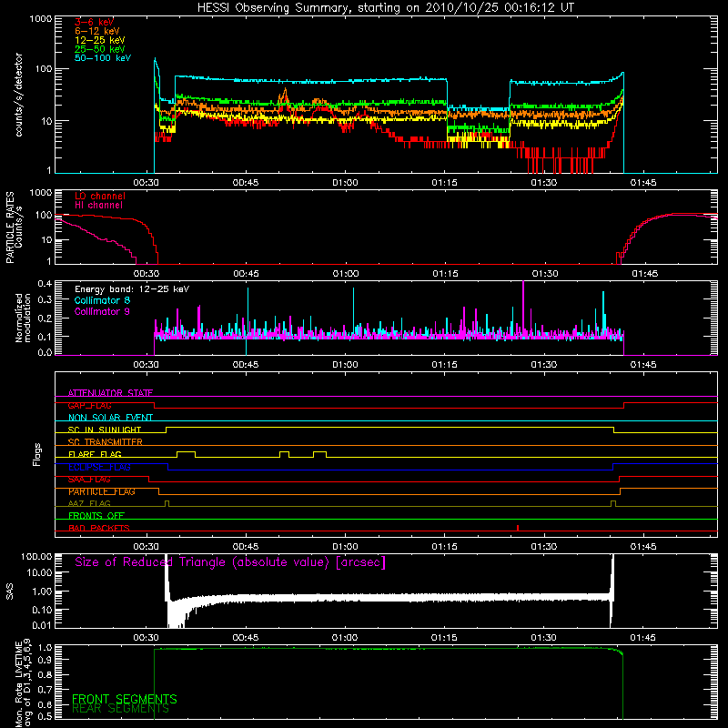Select the 6-12 keV legend label
Image resolution: width=728 pixels, height=728 pixels.
[x=97, y=31]
